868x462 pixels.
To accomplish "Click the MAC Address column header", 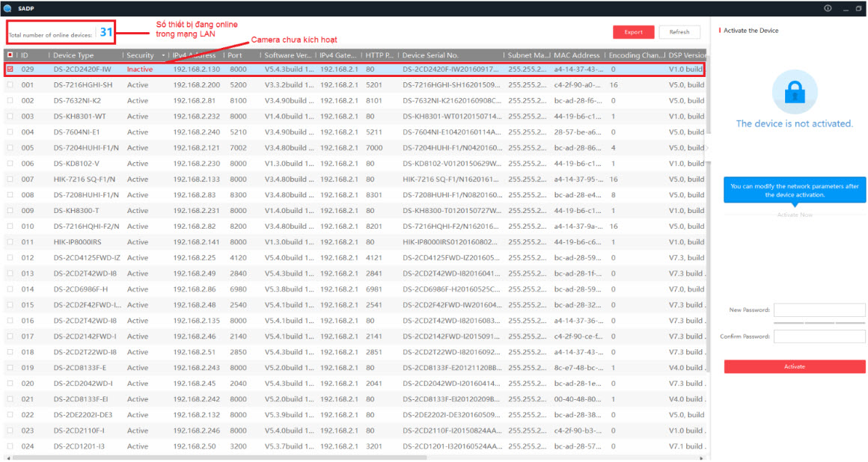I will (x=576, y=55).
